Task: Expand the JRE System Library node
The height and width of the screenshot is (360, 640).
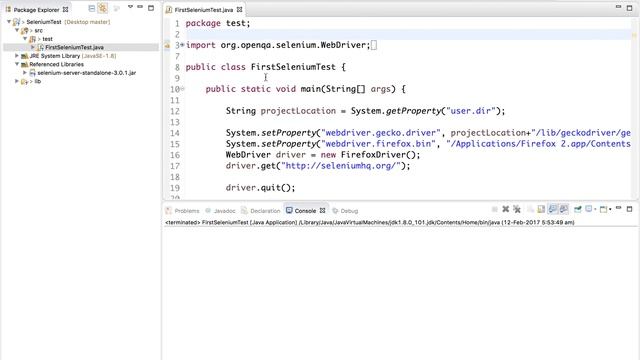Action: click(x=17, y=56)
